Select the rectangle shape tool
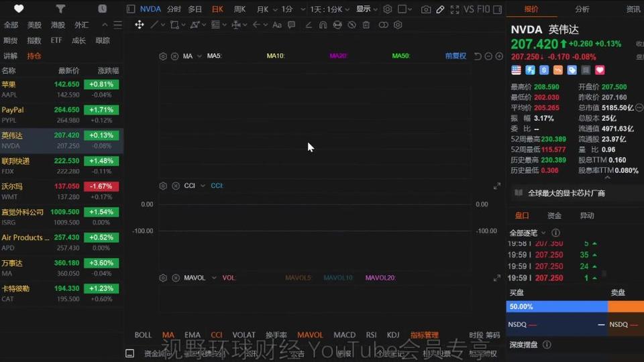 pyautogui.click(x=174, y=25)
